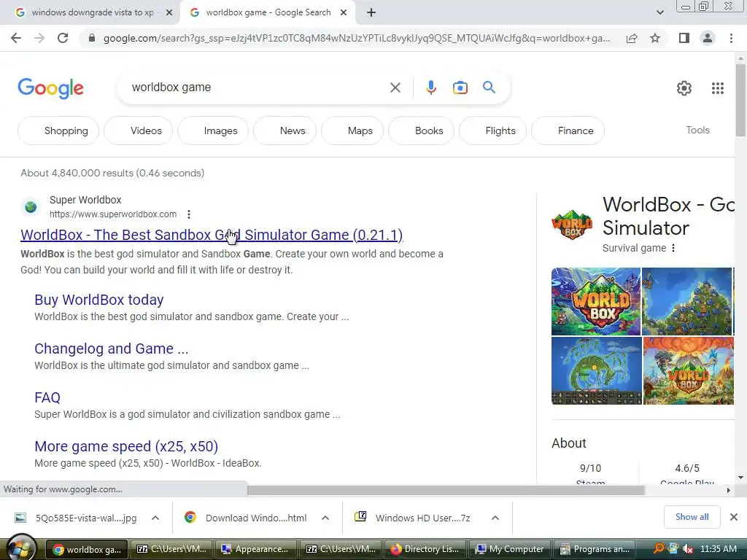
Task: Filter results by Shopping
Action: coord(58,131)
